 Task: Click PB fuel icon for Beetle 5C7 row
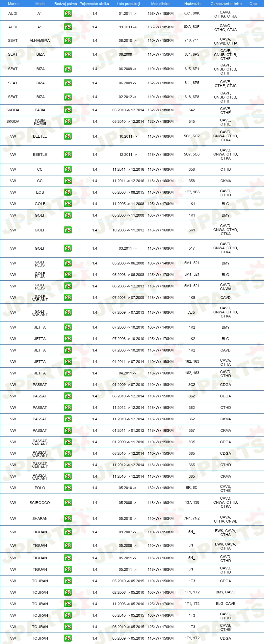click(68, 155)
